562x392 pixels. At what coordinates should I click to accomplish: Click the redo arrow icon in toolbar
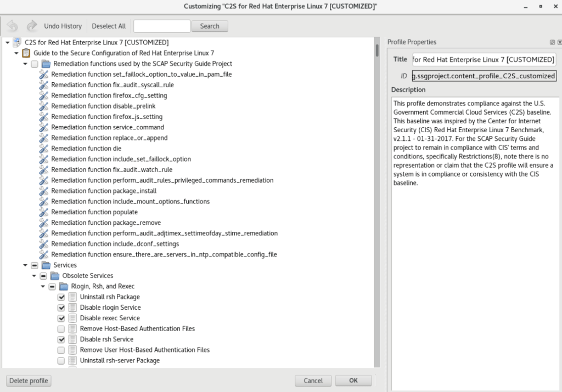32,26
